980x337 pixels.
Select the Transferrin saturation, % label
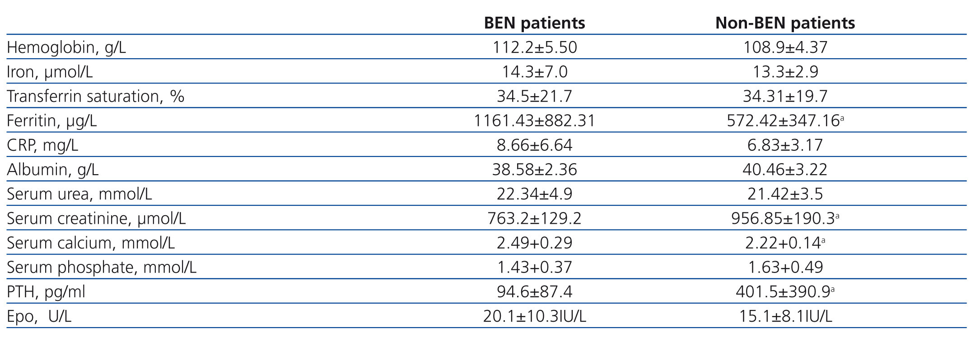tap(95, 96)
